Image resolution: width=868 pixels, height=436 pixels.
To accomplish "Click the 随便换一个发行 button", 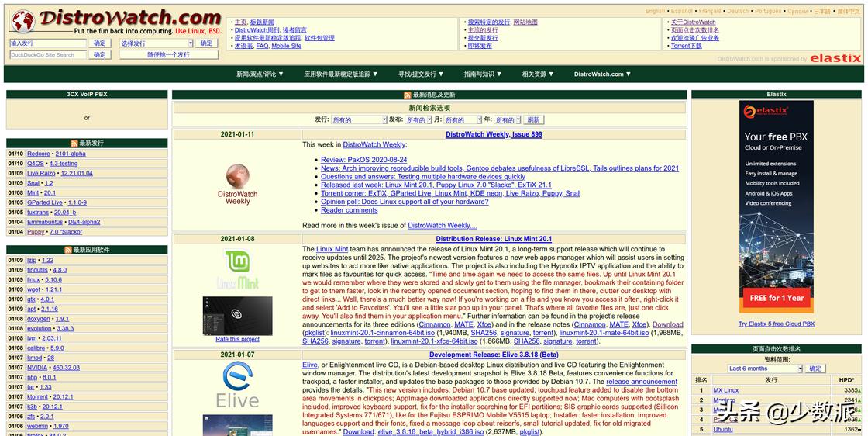I will 168,55.
